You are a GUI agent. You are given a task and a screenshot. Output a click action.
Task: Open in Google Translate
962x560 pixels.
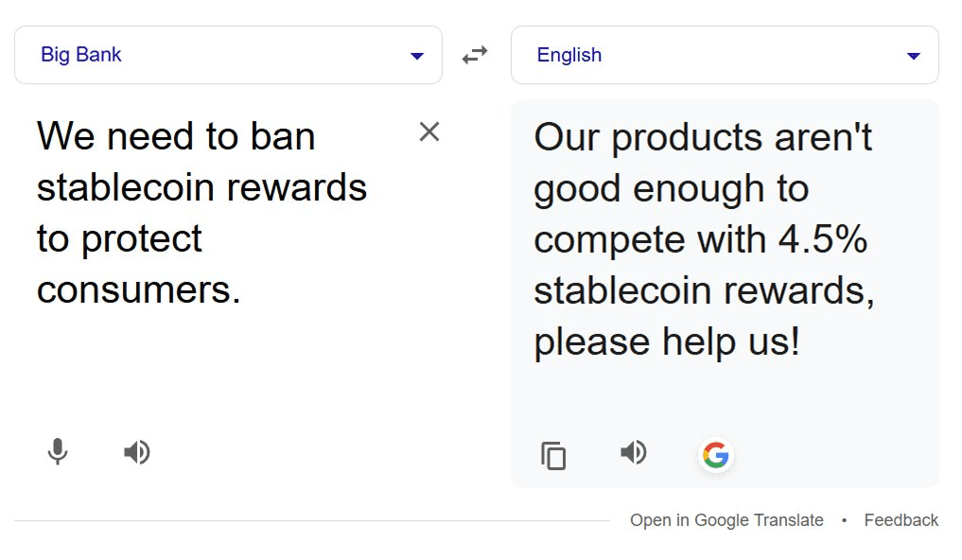click(726, 520)
